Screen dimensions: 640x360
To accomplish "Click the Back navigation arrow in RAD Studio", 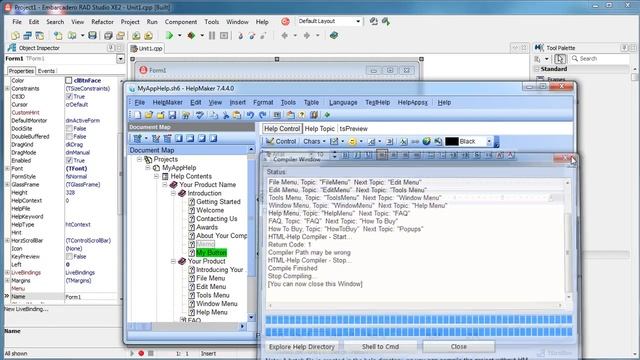I will [285, 36].
